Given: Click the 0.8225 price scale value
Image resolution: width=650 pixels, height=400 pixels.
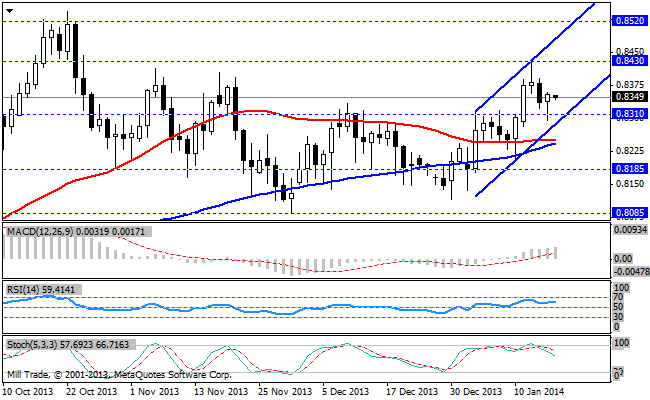Looking at the screenshot, I should [630, 151].
